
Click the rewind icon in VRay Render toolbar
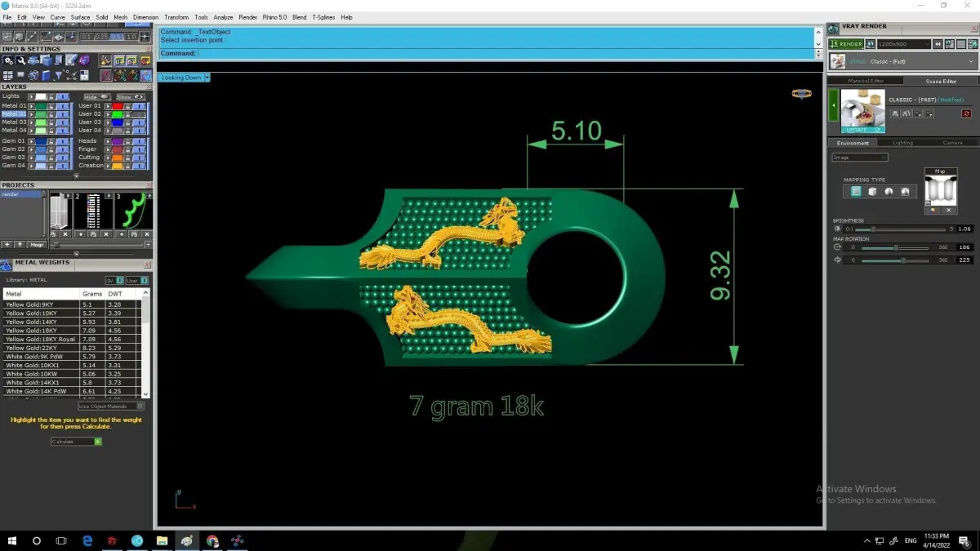coord(938,44)
